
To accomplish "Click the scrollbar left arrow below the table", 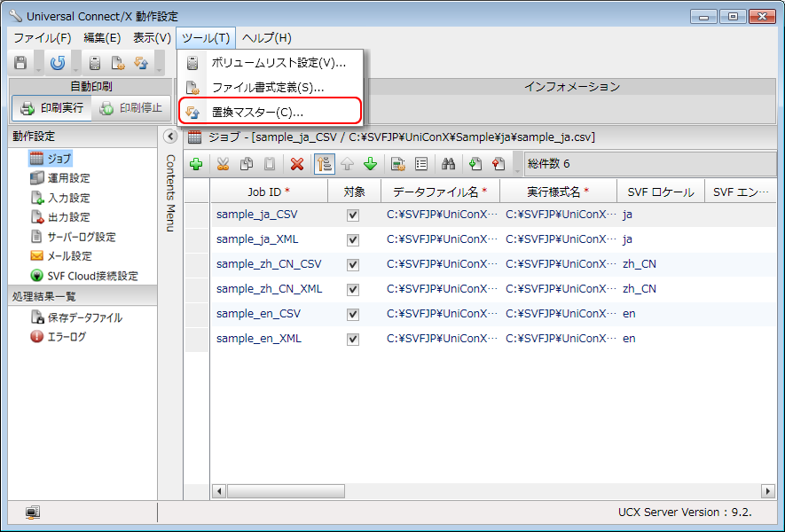I will (x=219, y=491).
